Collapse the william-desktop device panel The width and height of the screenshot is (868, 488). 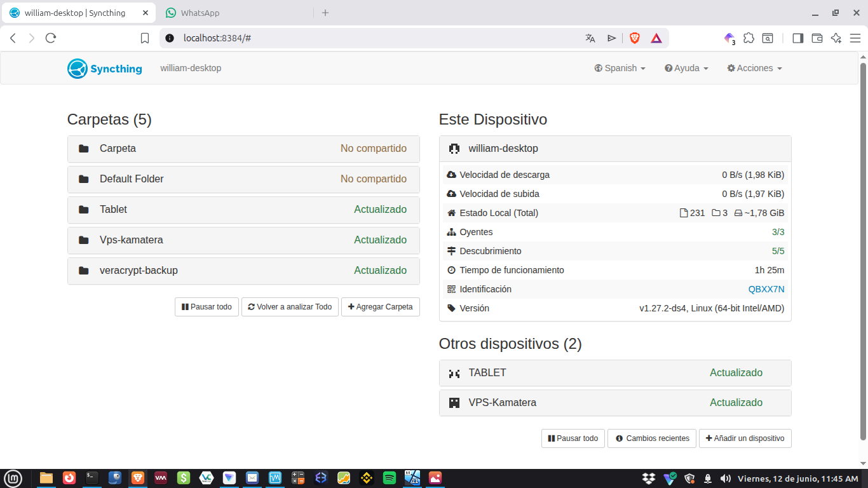tap(615, 149)
